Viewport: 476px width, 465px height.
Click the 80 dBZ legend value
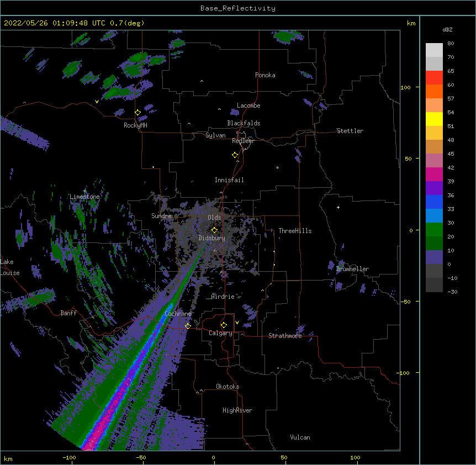click(451, 44)
